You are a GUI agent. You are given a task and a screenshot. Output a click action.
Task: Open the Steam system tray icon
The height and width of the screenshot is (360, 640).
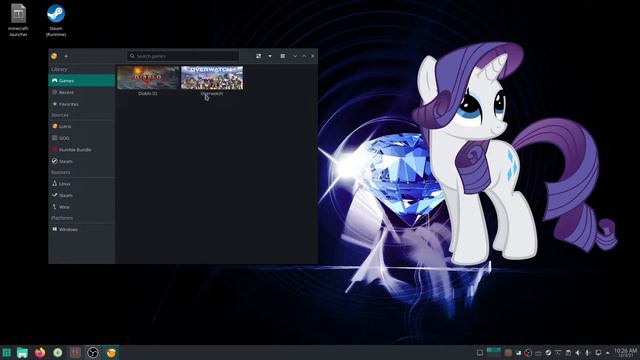tap(548, 353)
